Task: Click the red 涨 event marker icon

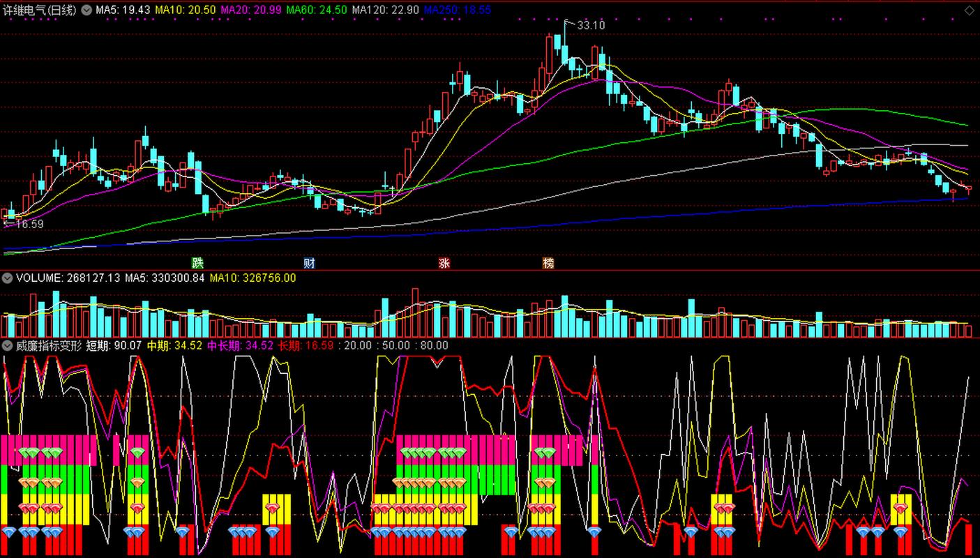Action: click(x=444, y=263)
